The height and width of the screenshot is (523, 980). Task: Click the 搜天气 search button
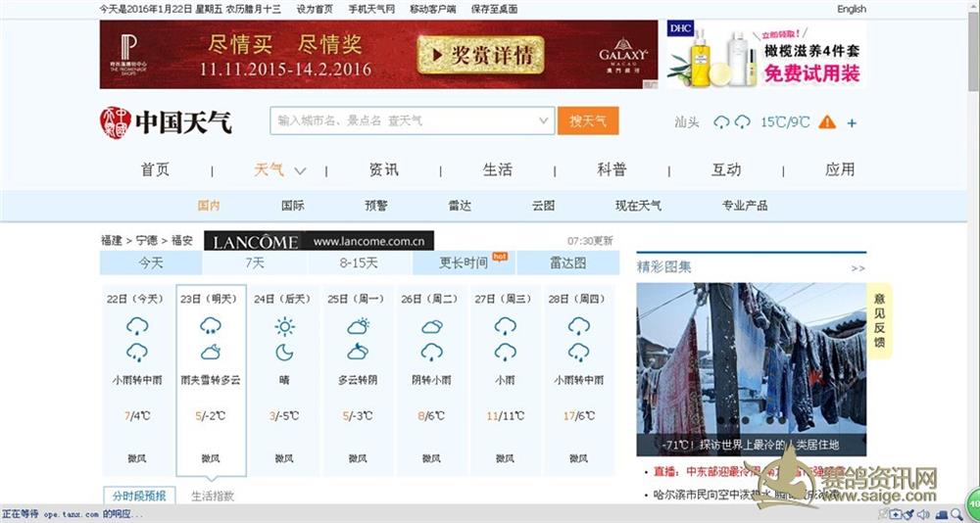588,120
